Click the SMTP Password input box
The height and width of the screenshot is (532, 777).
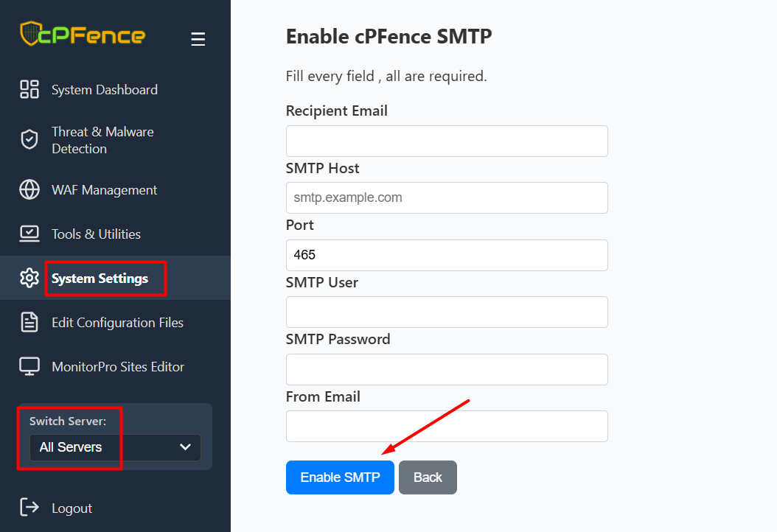point(447,369)
